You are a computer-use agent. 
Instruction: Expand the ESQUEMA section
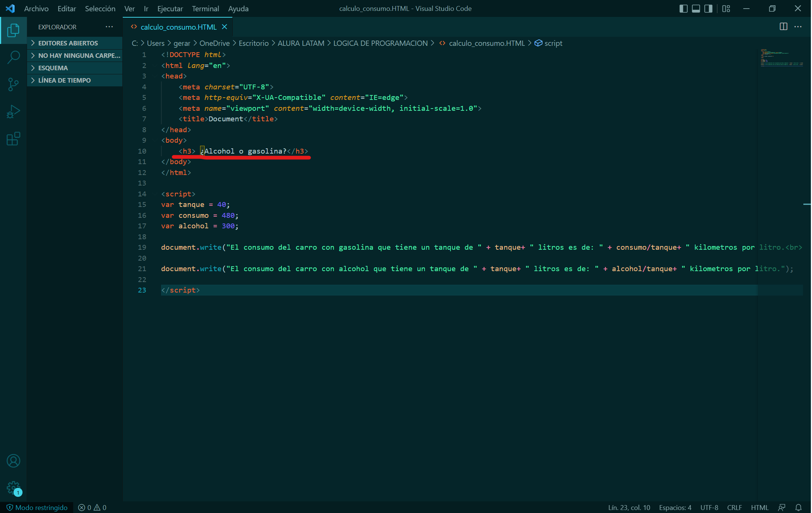(x=75, y=68)
